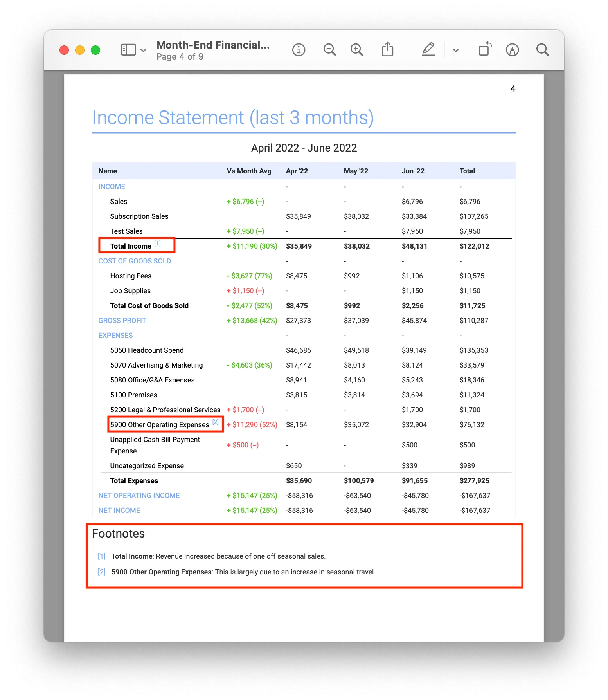The height and width of the screenshot is (700, 608).
Task: Rotate the page with rotate icon
Action: [485, 49]
